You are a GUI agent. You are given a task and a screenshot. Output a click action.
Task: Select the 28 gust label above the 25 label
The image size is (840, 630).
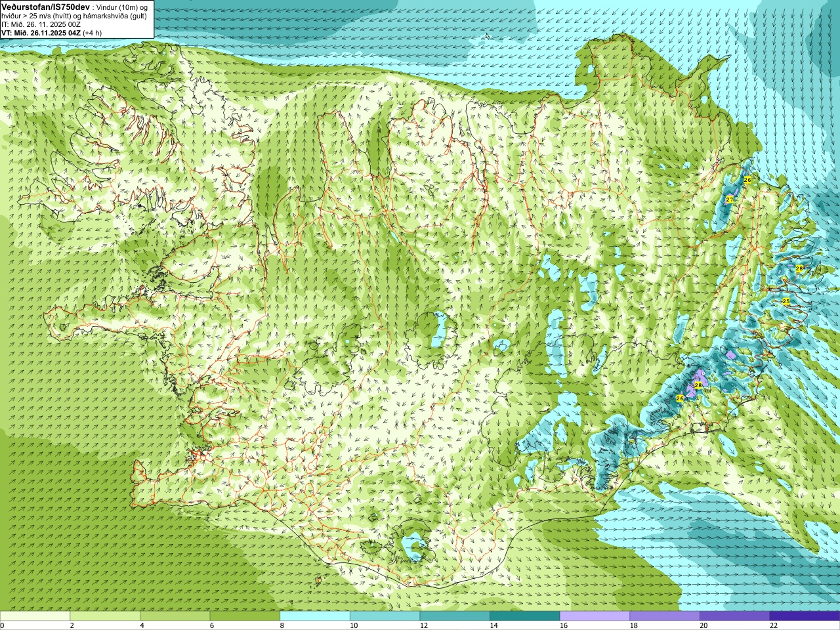(799, 268)
